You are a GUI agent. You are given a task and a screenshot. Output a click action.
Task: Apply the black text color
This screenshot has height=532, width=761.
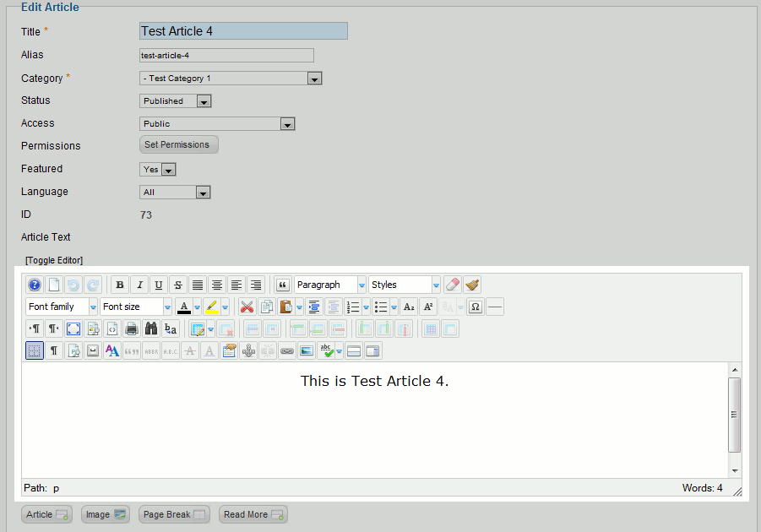[x=184, y=307]
